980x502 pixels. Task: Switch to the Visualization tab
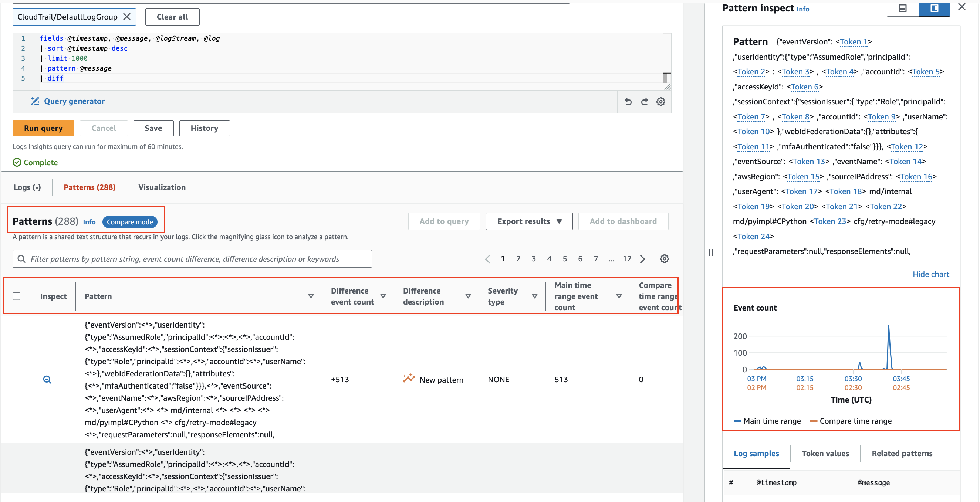pyautogui.click(x=162, y=187)
